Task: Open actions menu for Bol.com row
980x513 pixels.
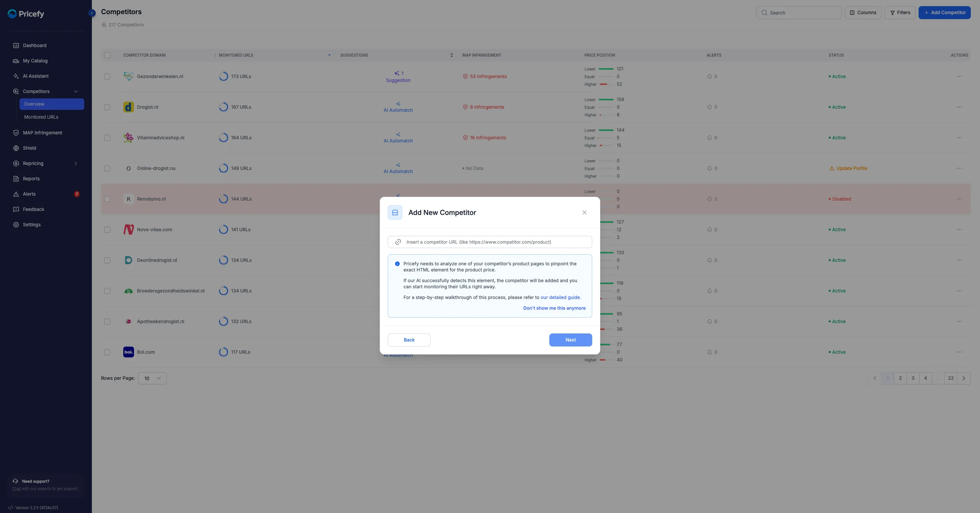Action: tap(959, 352)
